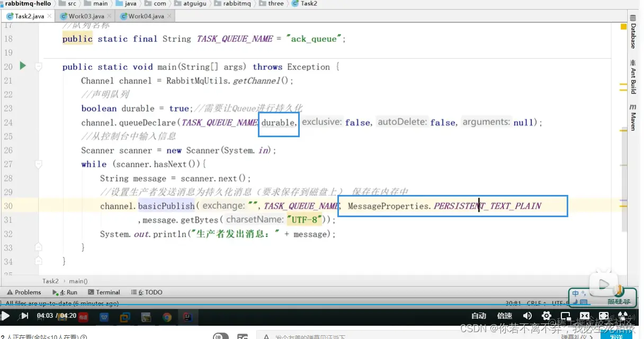Close the Work04.java tab

[x=169, y=16]
